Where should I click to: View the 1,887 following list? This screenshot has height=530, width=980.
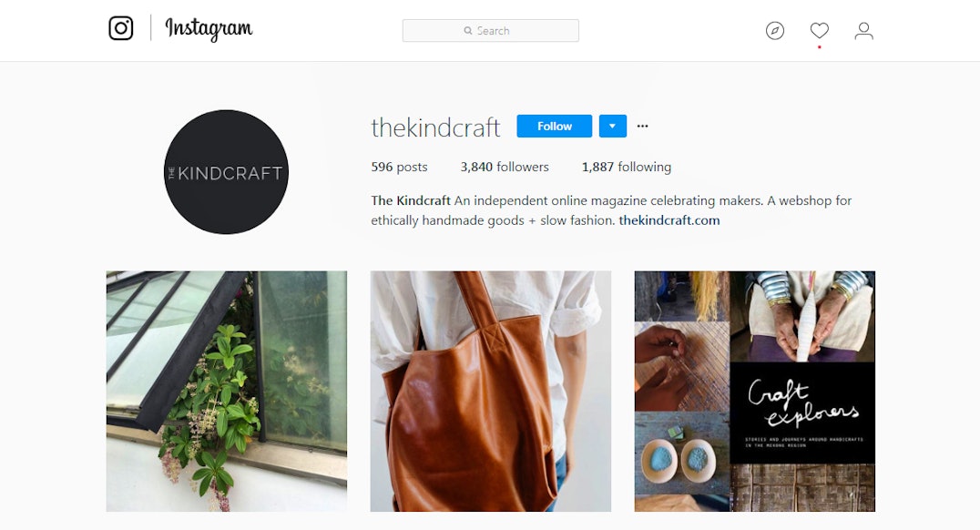(627, 167)
